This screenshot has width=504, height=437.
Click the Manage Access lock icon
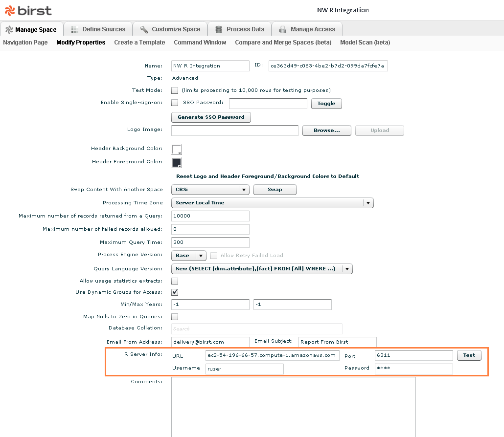point(282,29)
